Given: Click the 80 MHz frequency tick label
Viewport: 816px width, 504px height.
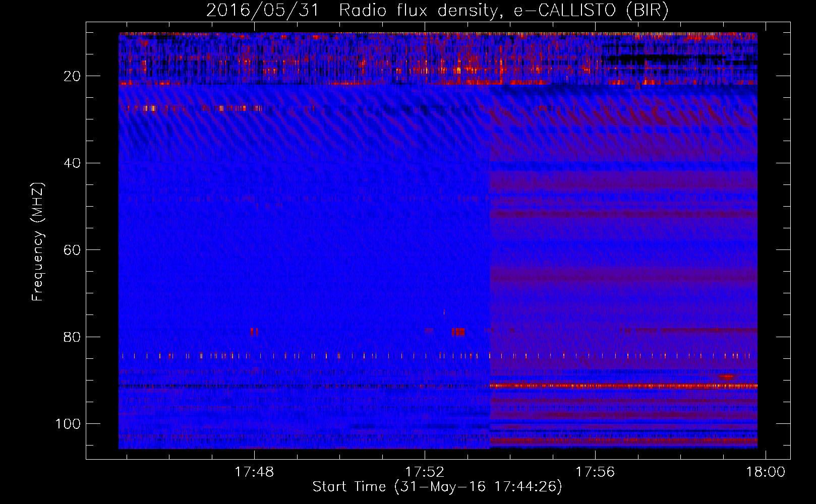Looking at the screenshot, I should tap(72, 337).
